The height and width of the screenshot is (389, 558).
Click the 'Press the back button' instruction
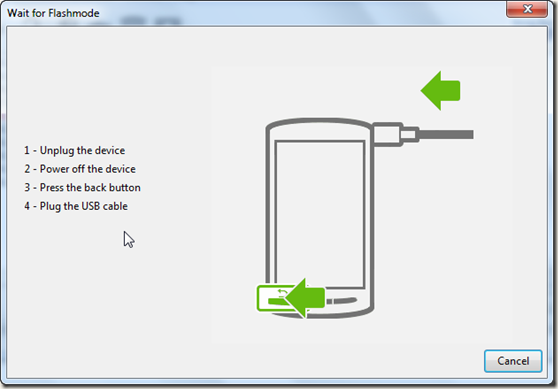point(90,187)
